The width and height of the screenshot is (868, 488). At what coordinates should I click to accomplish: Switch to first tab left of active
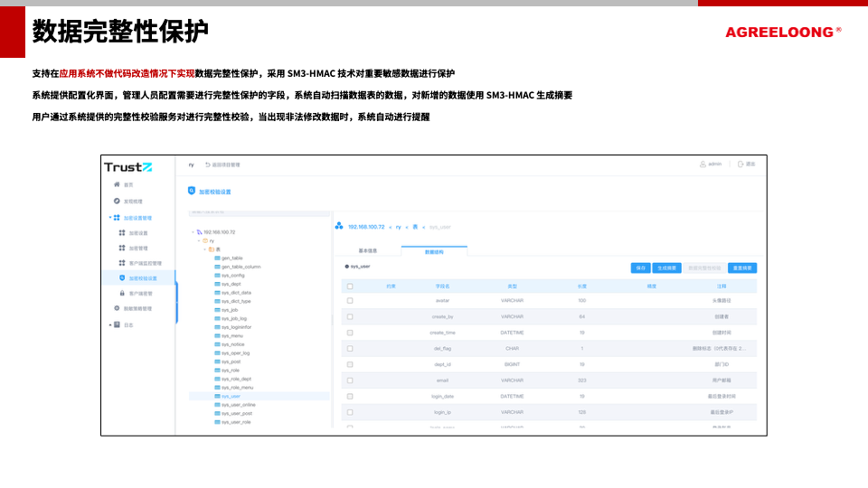click(x=368, y=250)
